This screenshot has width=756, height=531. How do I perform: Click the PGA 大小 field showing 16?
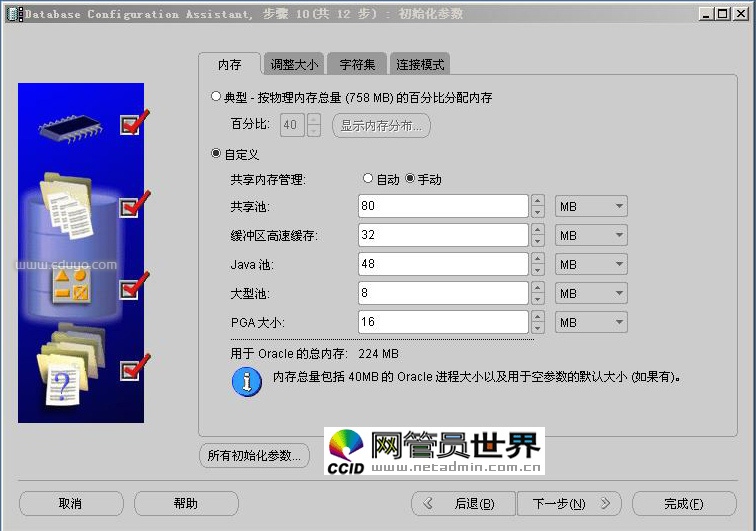[x=443, y=322]
